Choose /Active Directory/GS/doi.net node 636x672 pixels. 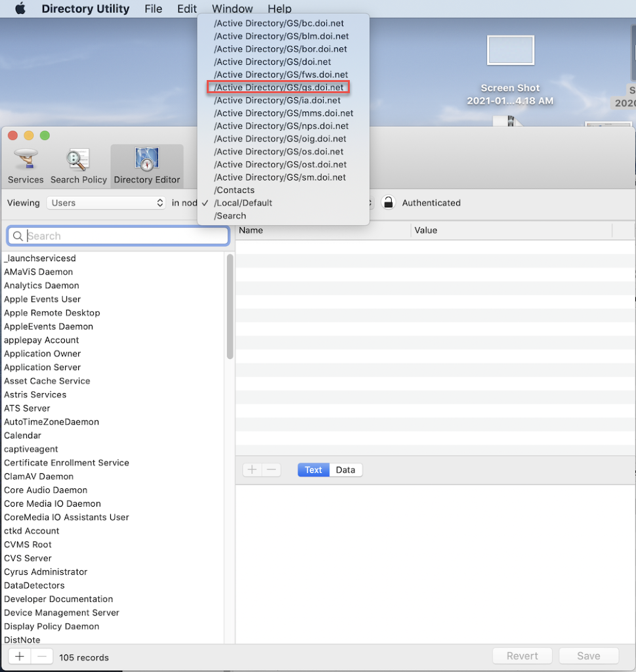click(x=284, y=62)
